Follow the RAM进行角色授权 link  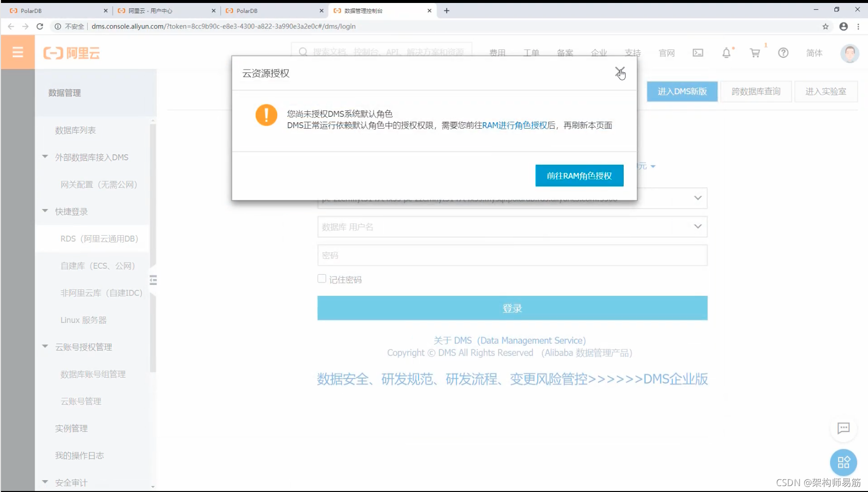point(515,125)
